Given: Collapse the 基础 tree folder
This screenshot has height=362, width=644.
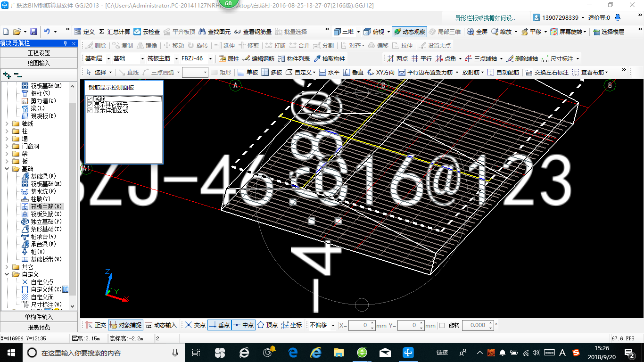Looking at the screenshot, I should click(x=7, y=169).
